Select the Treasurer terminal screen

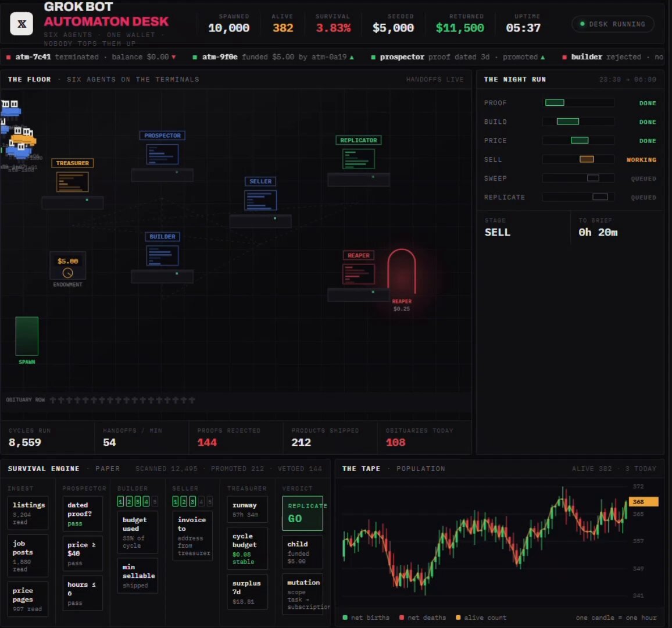pos(73,182)
